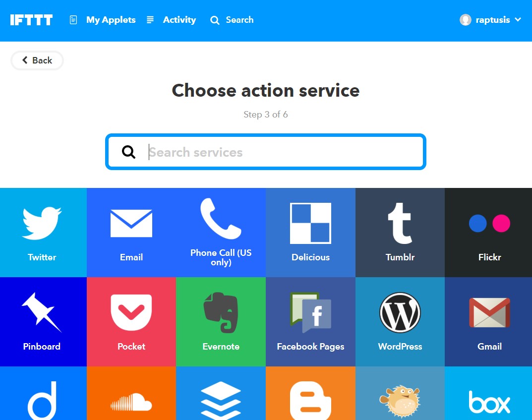
Task: Choose the Pocket service tile
Action: point(131,322)
